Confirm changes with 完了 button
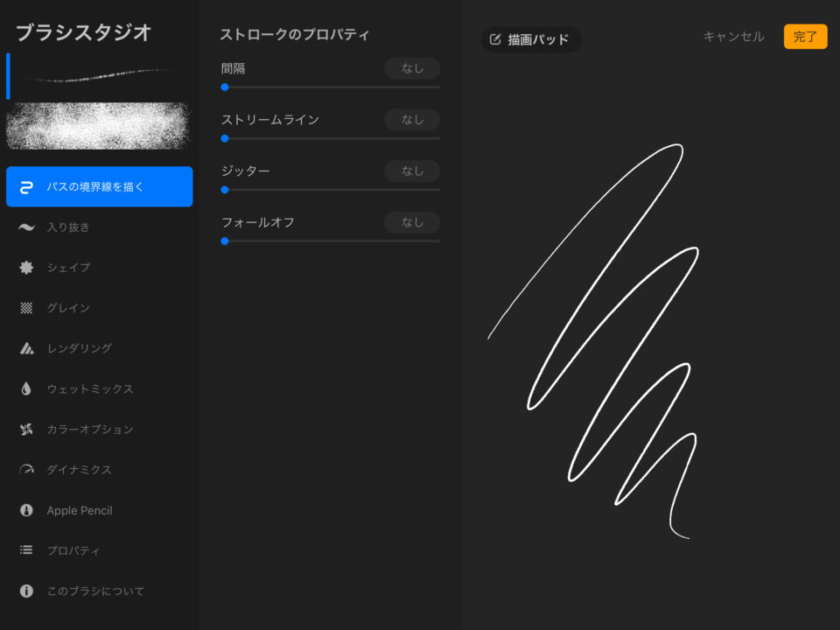Screen dimensions: 840x630 pyautogui.click(x=804, y=37)
